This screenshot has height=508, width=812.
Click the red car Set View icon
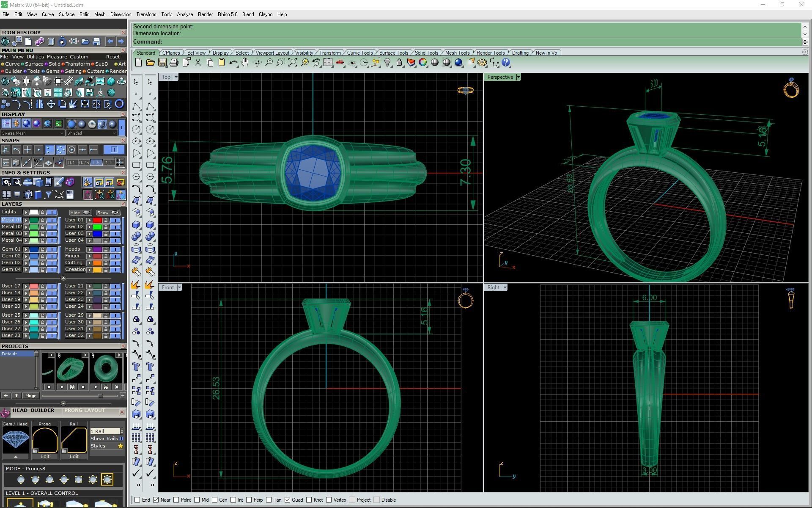(340, 63)
